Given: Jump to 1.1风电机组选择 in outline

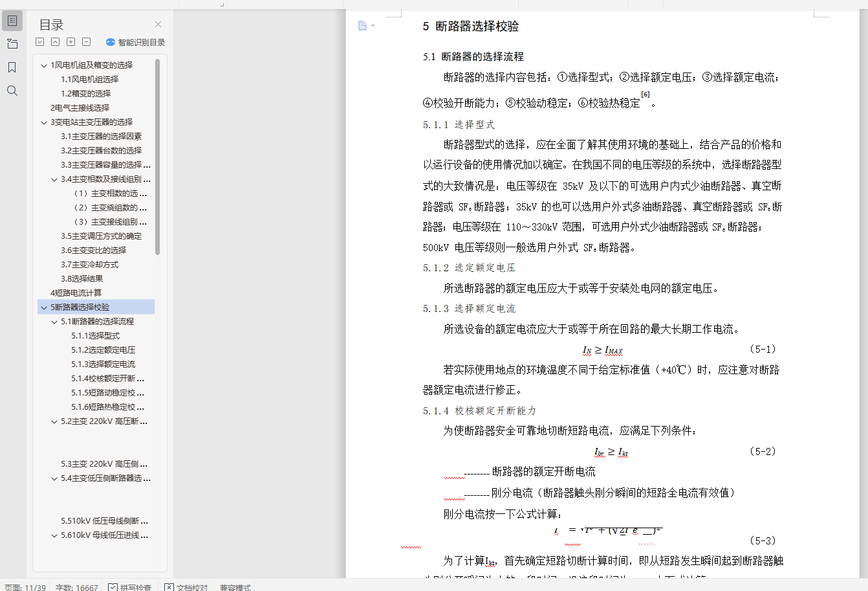Looking at the screenshot, I should pos(90,79).
